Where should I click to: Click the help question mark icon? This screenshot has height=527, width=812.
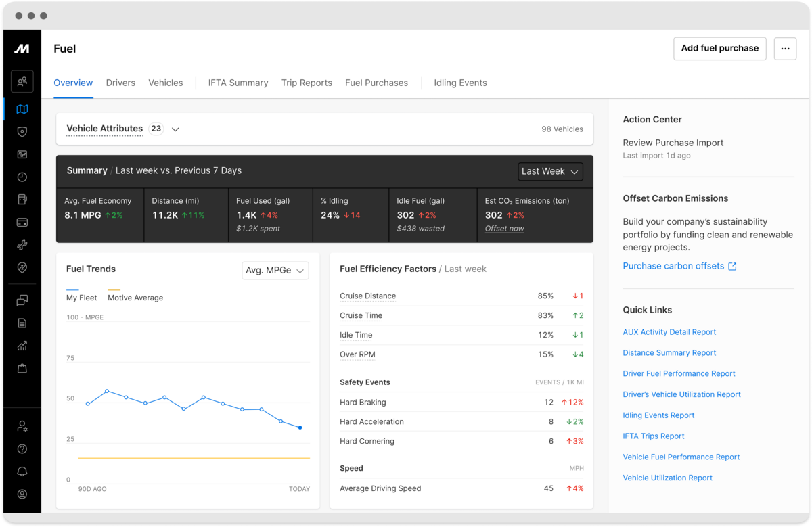(22, 449)
